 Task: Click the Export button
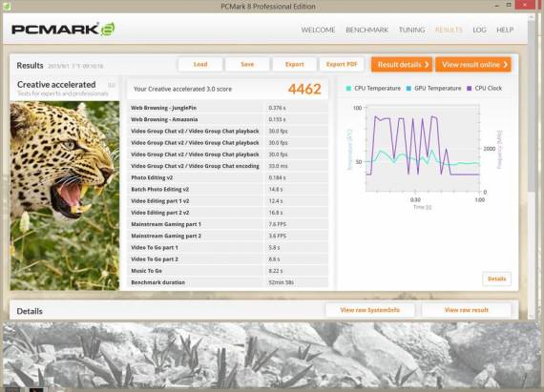click(x=295, y=65)
